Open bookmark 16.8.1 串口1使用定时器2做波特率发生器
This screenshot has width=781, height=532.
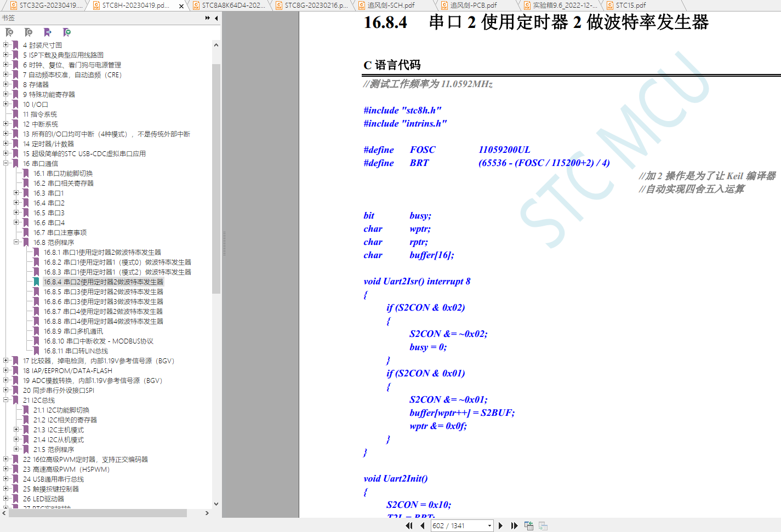[x=102, y=253]
